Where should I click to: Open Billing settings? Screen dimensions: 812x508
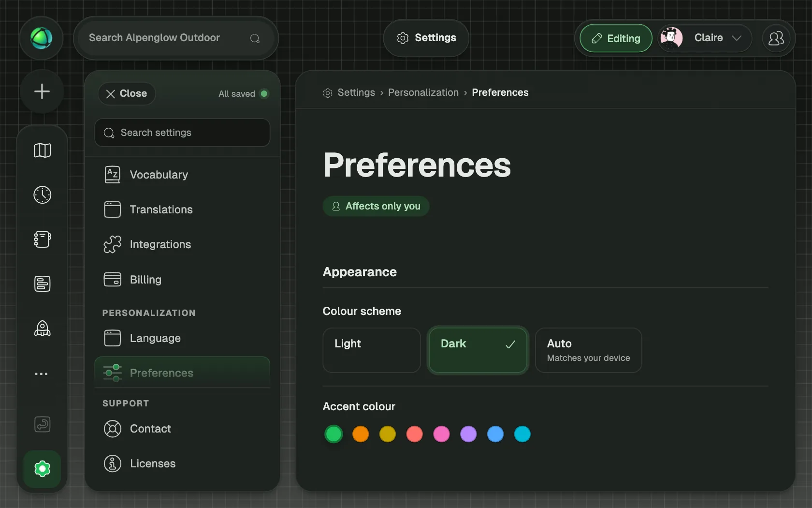182,280
